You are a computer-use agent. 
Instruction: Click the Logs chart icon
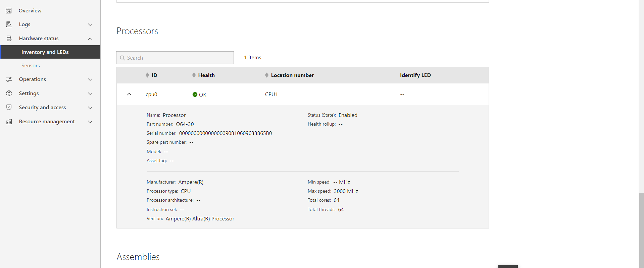tap(9, 24)
